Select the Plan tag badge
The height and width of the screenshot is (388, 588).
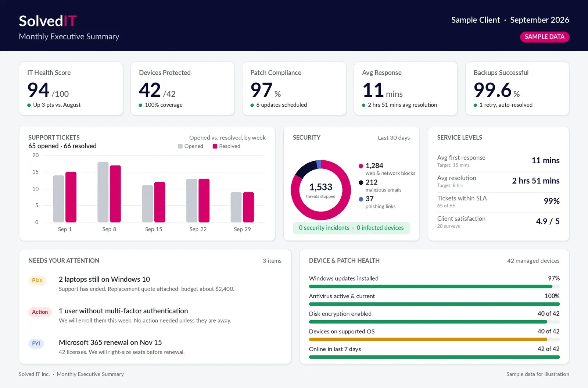pyautogui.click(x=37, y=280)
